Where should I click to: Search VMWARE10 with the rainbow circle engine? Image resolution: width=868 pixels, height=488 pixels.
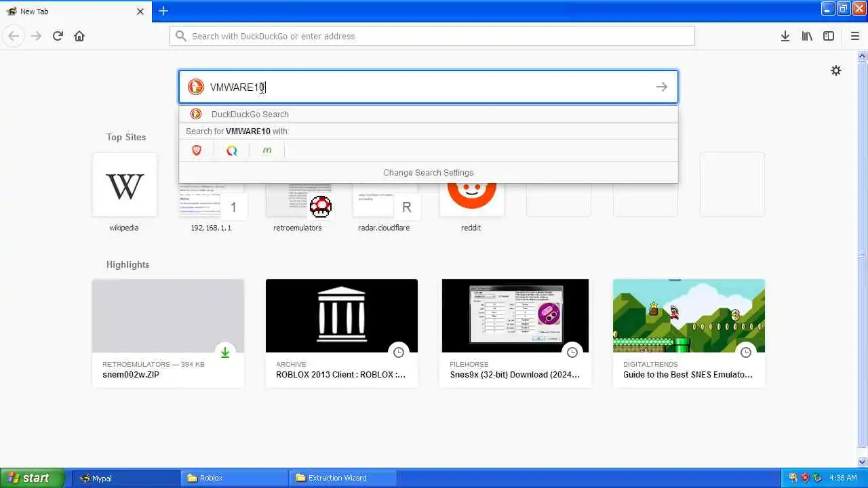(232, 150)
